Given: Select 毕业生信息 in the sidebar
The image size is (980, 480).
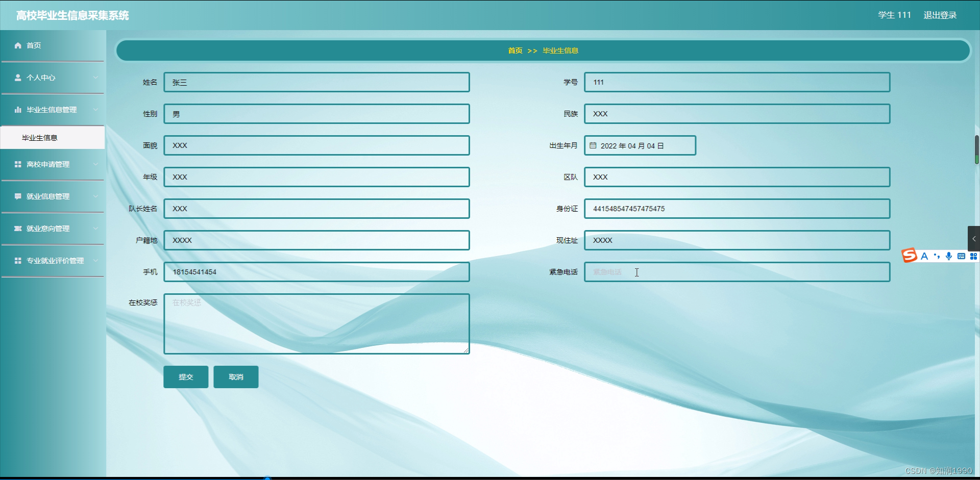Looking at the screenshot, I should click(x=39, y=137).
